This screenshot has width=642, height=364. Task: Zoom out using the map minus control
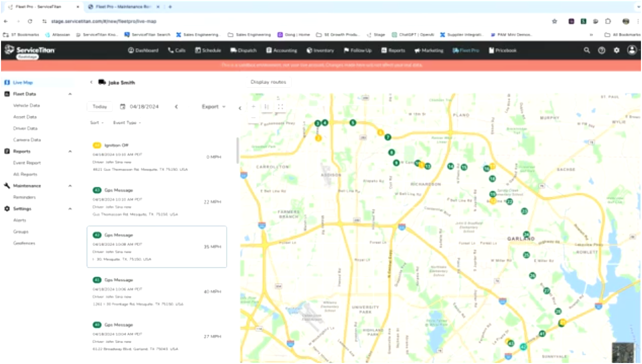pos(253,118)
